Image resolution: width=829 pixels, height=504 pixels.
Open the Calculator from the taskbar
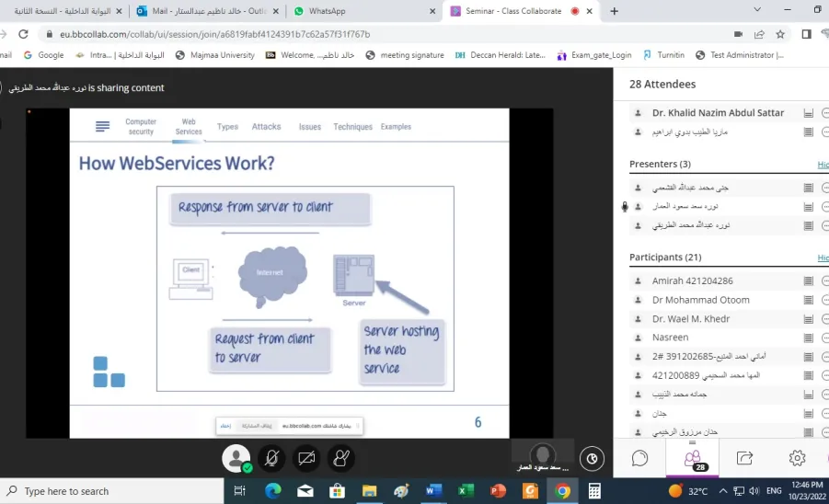[x=594, y=491]
